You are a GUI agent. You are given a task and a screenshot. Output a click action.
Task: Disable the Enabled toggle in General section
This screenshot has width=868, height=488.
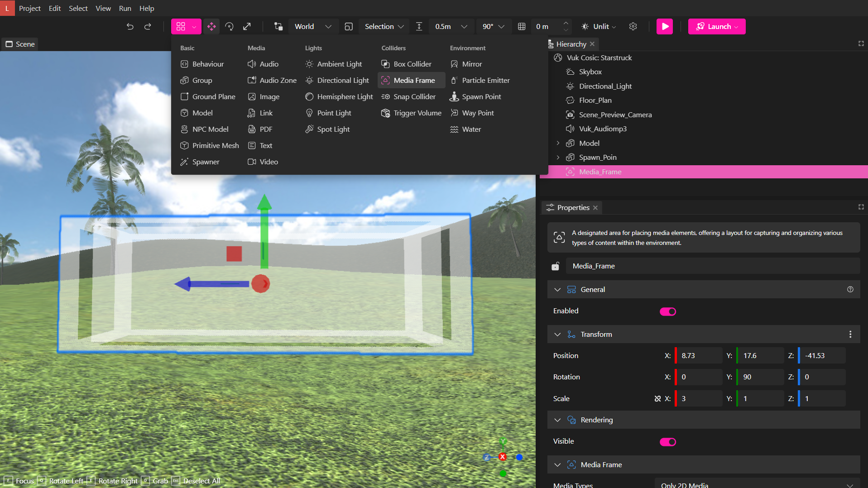click(668, 311)
